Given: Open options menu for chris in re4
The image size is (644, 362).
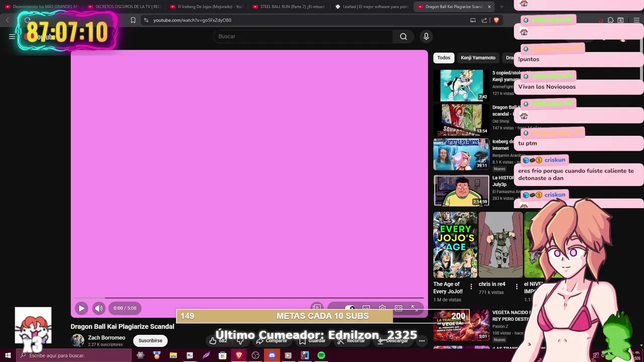Looking at the screenshot, I should pyautogui.click(x=516, y=287).
